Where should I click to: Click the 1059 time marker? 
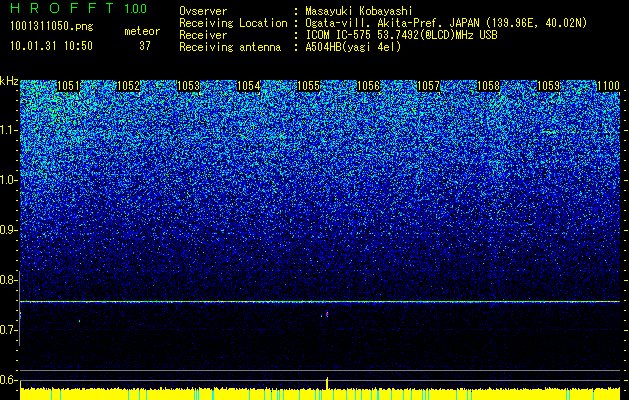[x=548, y=86]
